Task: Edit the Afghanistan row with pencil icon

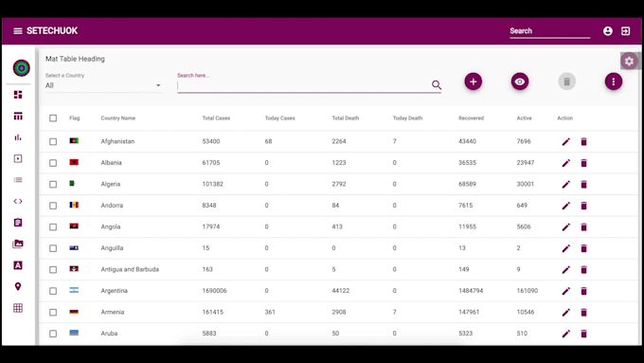Action: 566,142
